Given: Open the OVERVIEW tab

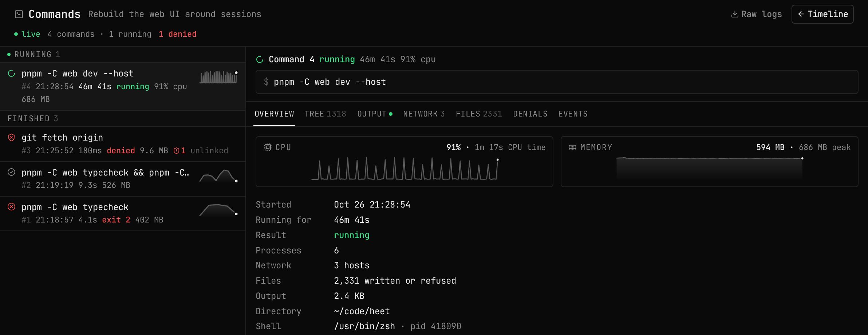Looking at the screenshot, I should tap(274, 114).
